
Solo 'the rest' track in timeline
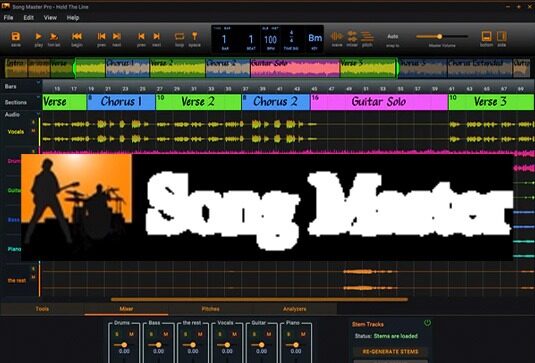click(x=33, y=268)
